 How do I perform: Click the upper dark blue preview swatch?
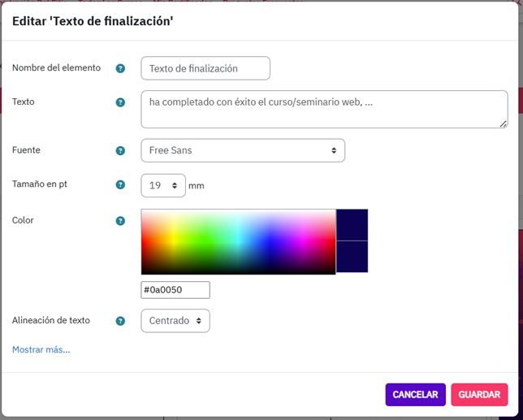[x=352, y=225]
